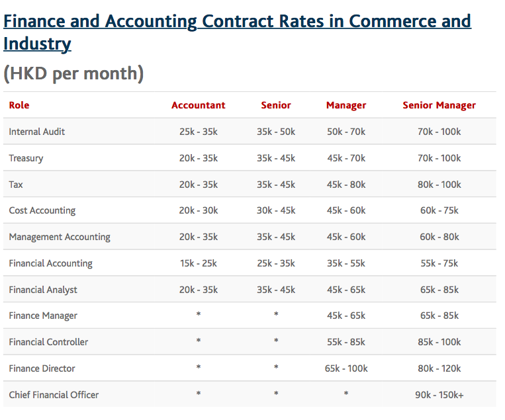Click the HKD per month subtitle
The width and height of the screenshot is (505, 420).
point(73,73)
